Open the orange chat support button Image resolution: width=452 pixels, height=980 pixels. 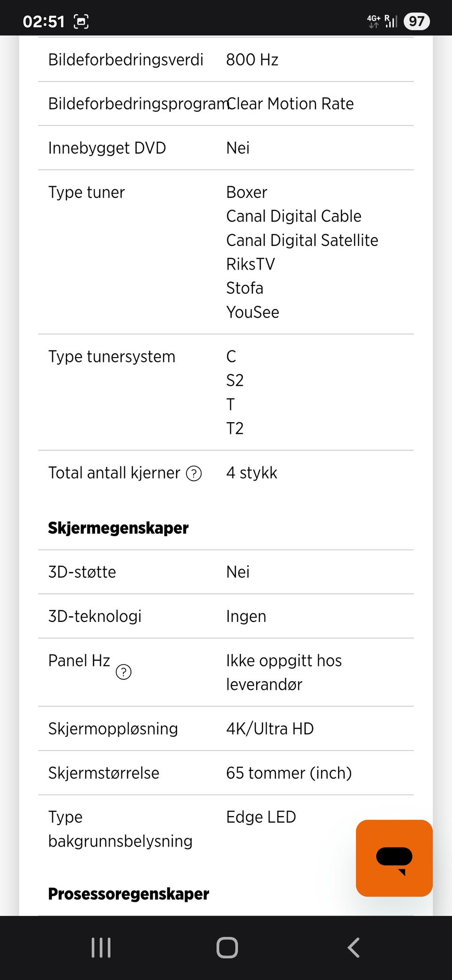point(394,858)
